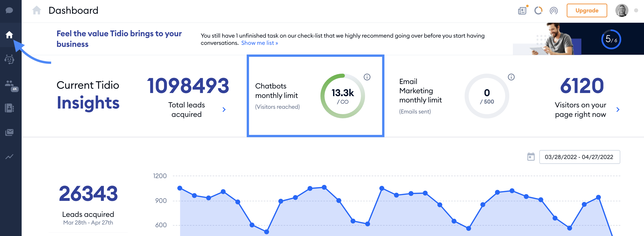Select the Email Marketing envelope icon
Screen dimensions: 644x236
(9, 132)
